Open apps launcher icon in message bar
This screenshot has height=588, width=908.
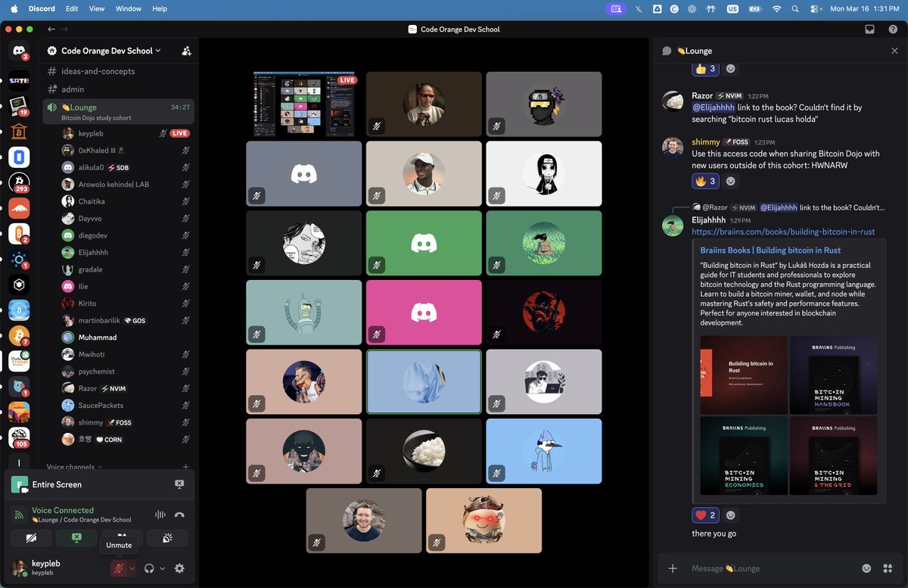tap(888, 568)
